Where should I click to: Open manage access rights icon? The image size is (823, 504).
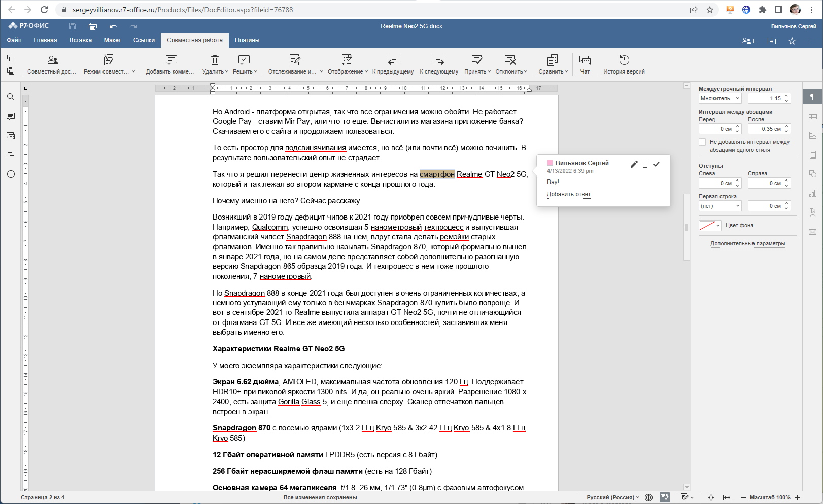pyautogui.click(x=748, y=41)
